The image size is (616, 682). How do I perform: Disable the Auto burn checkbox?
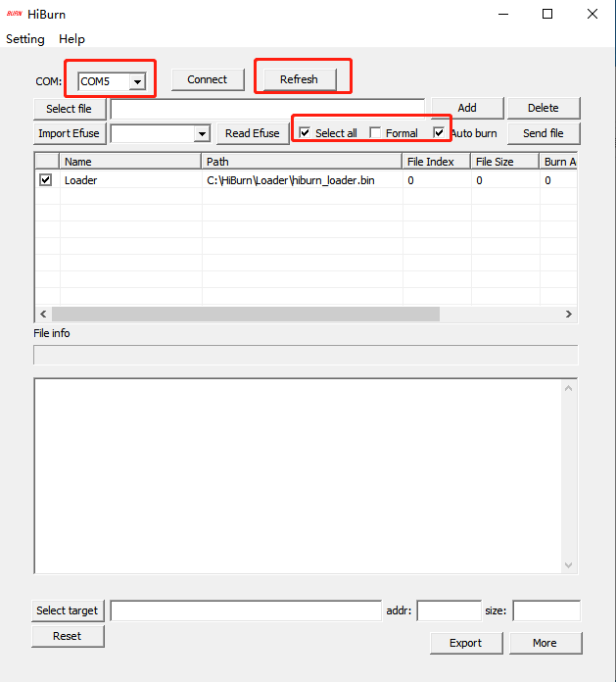440,132
